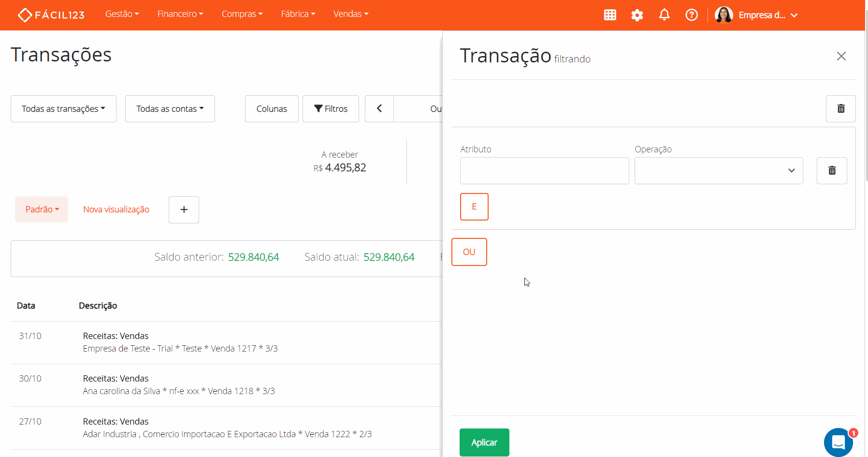Screen dimensions: 868x457
Task: Collapse the panel with the left chevron
Action: (379, 108)
